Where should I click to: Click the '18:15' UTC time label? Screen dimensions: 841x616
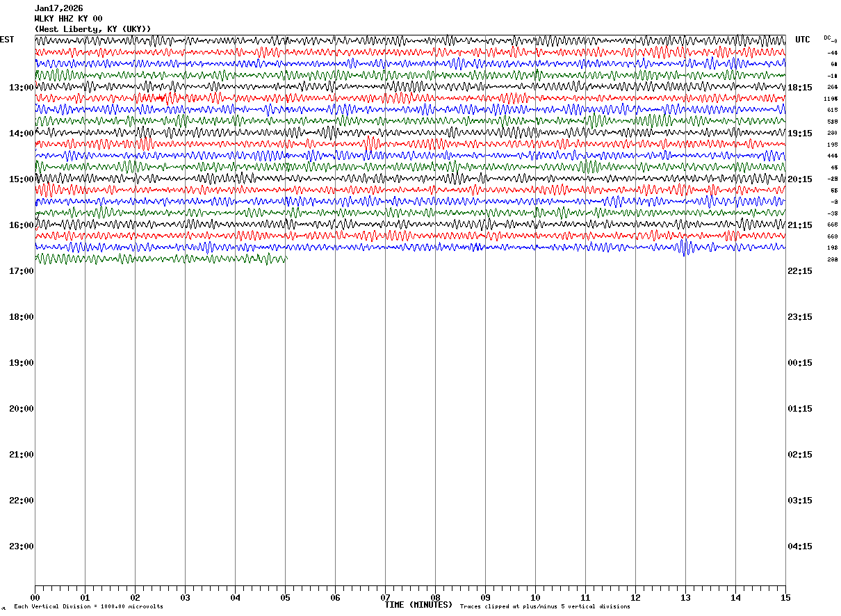800,88
